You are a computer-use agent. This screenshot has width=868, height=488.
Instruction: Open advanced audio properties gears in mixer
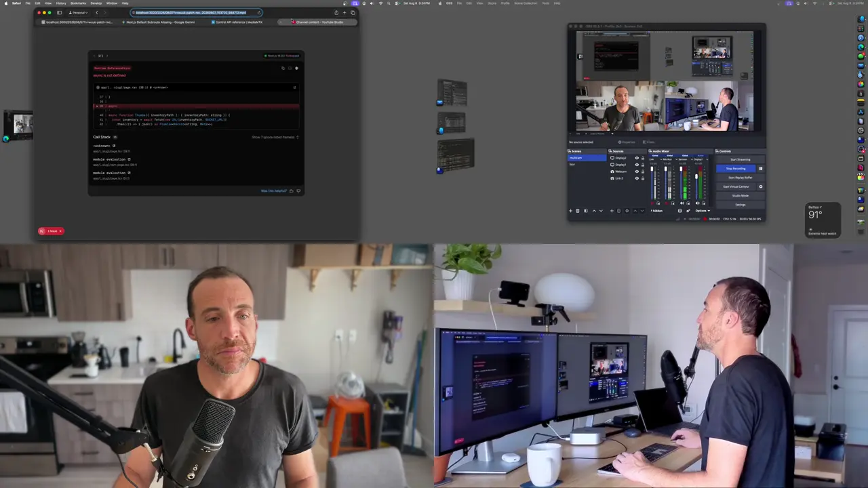coord(688,211)
